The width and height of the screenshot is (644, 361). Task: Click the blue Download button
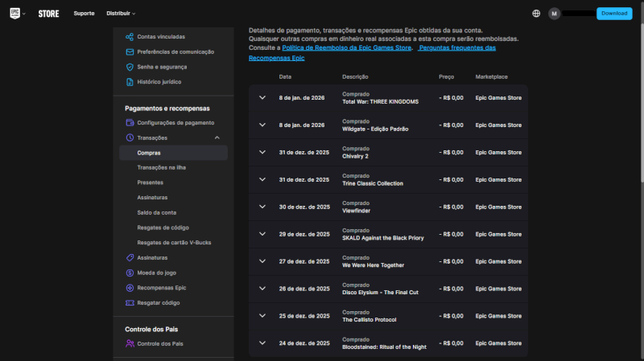point(613,14)
